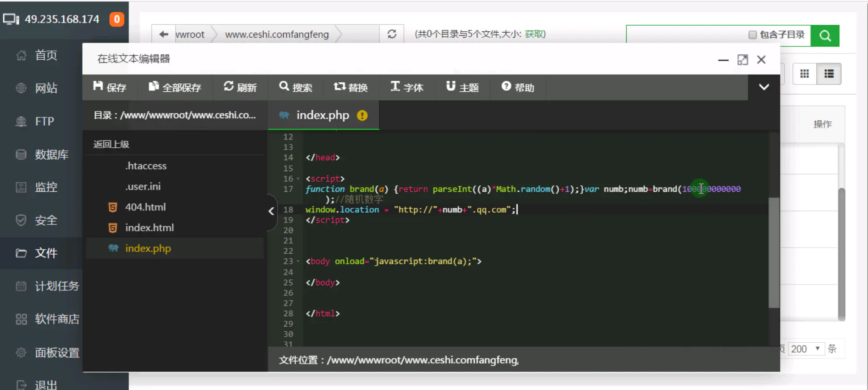Open the Font (字体) settings
This screenshot has height=390, width=868.
(x=406, y=87)
